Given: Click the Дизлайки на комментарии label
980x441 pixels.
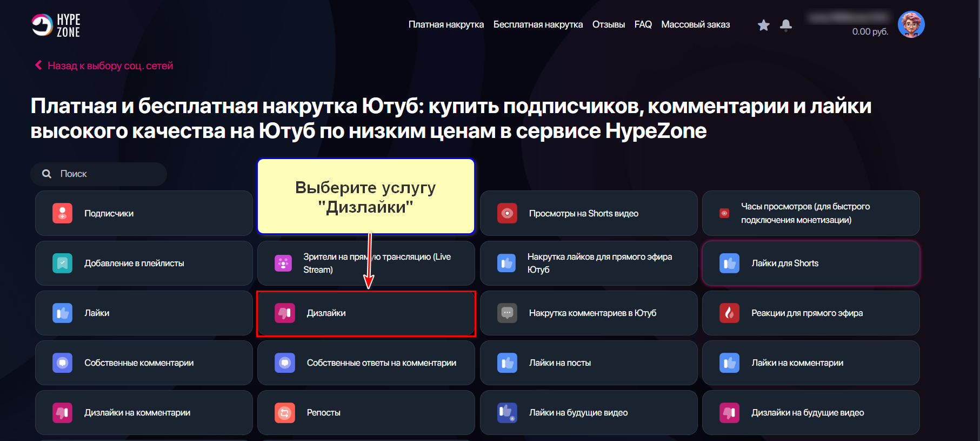Looking at the screenshot, I should [137, 412].
